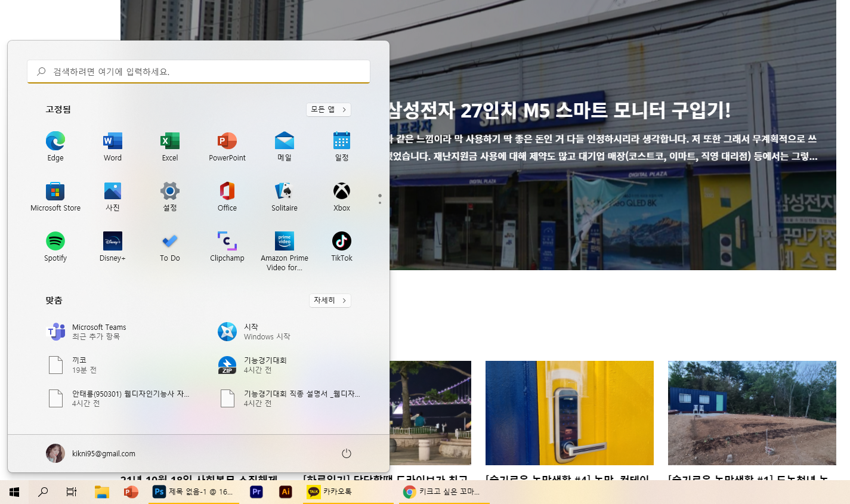Launch Clipchamp video editor

click(227, 247)
